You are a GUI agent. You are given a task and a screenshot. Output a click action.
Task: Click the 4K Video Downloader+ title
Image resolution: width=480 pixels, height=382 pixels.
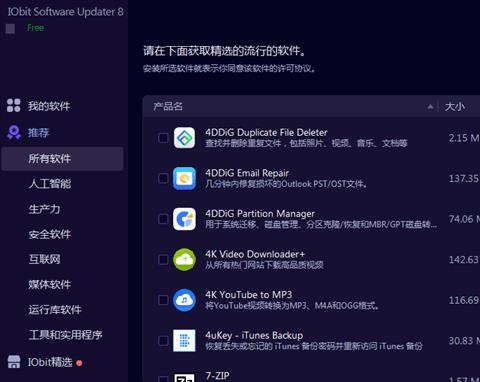click(x=255, y=254)
